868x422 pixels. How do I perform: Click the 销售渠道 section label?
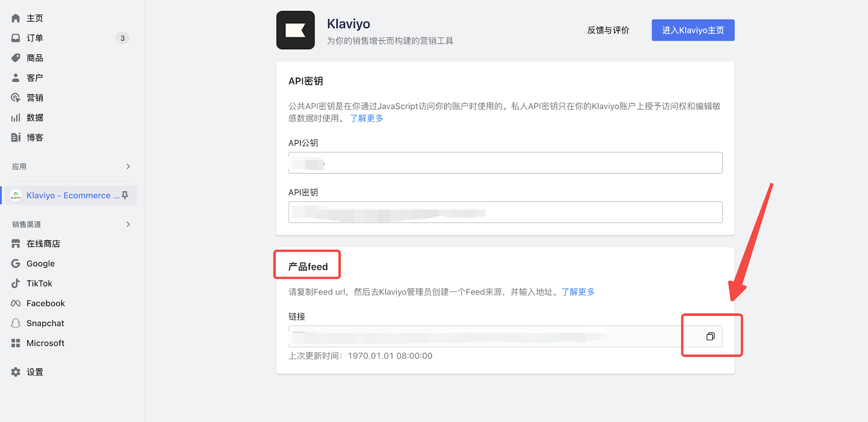click(x=27, y=224)
